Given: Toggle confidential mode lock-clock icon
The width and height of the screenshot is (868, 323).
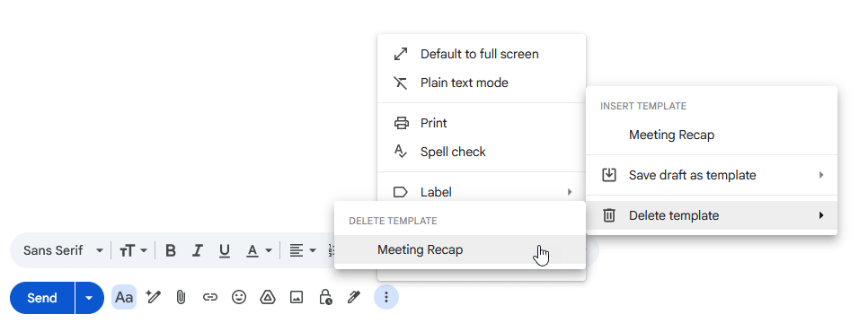Looking at the screenshot, I should click(x=325, y=298).
